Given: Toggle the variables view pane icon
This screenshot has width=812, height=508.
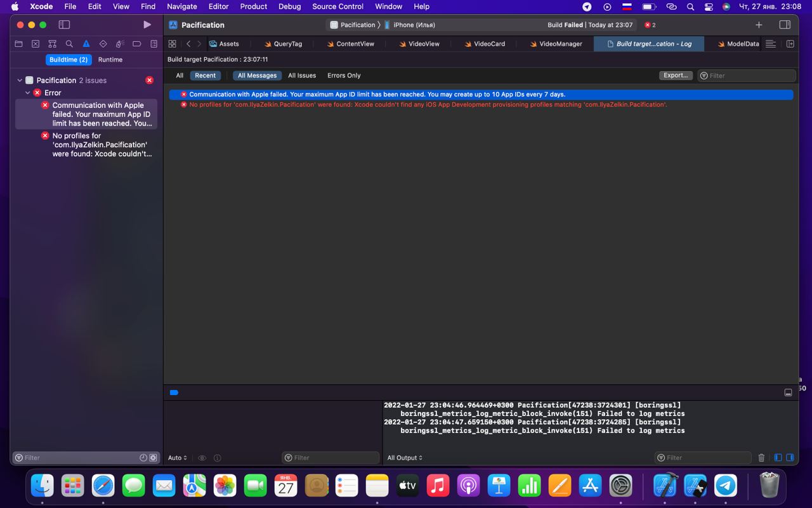Looking at the screenshot, I should click(x=778, y=458).
